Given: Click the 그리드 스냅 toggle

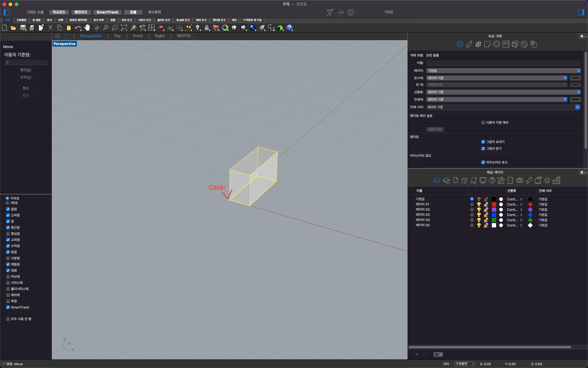Looking at the screenshot, I should coord(35,12).
